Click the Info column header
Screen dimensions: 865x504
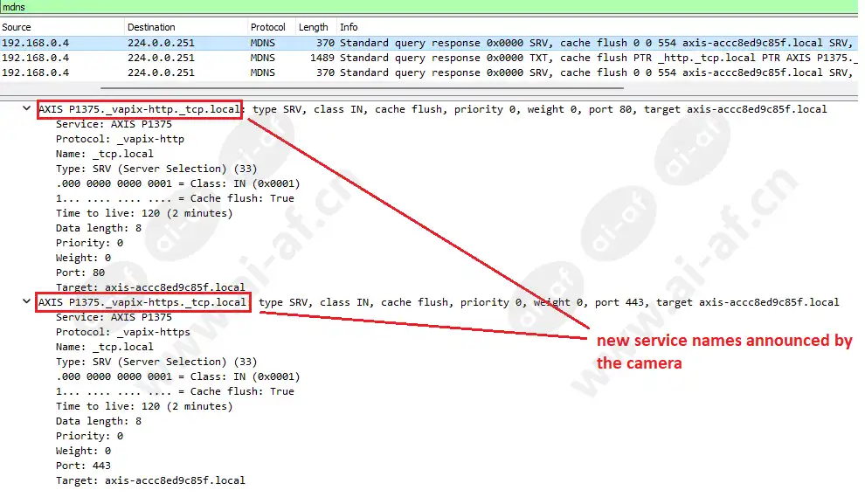(x=349, y=27)
